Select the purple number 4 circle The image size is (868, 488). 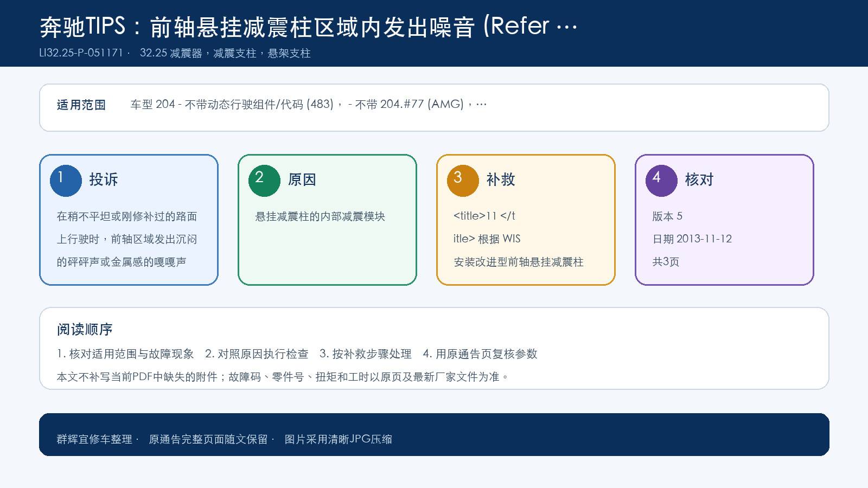click(x=661, y=181)
